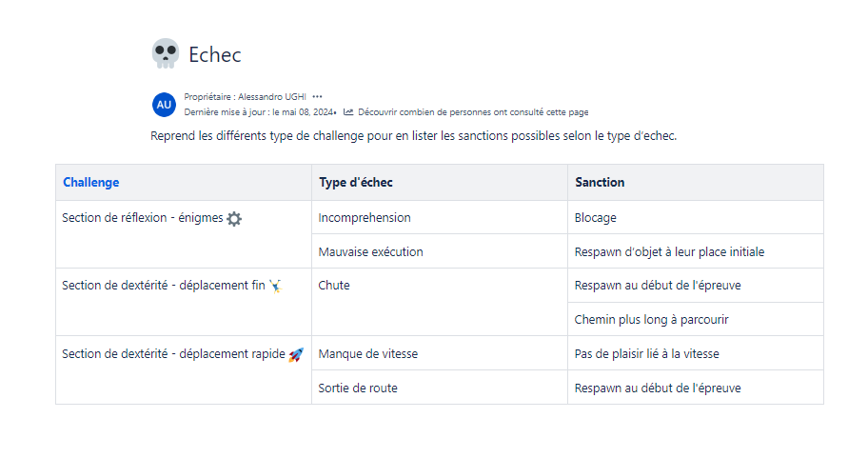Select the Incomprehension table cell
Viewport: 868px width, 458px height.
tap(365, 217)
